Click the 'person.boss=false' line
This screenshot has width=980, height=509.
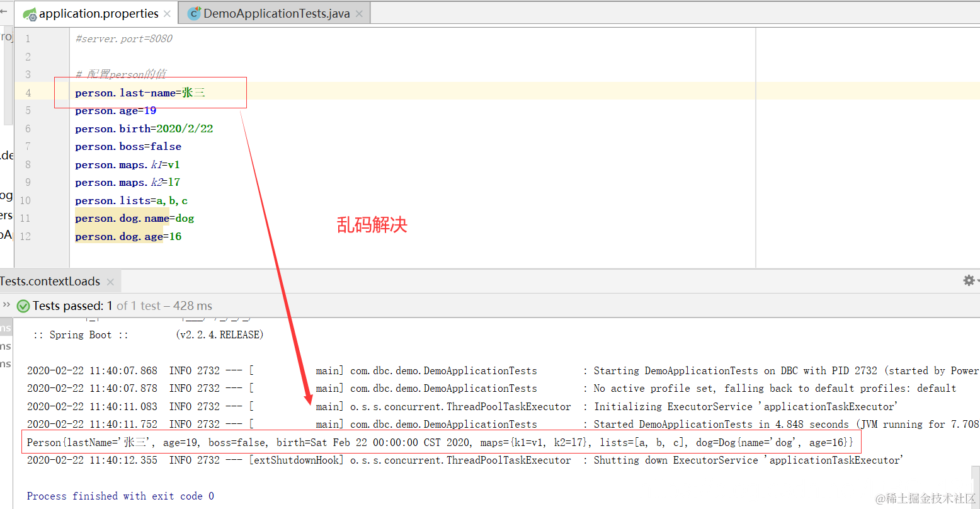pos(128,147)
